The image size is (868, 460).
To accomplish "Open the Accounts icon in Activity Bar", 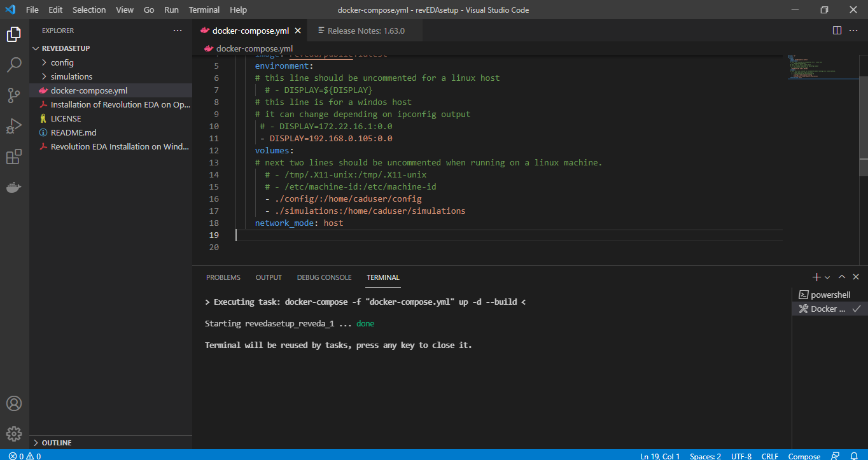I will click(x=13, y=403).
